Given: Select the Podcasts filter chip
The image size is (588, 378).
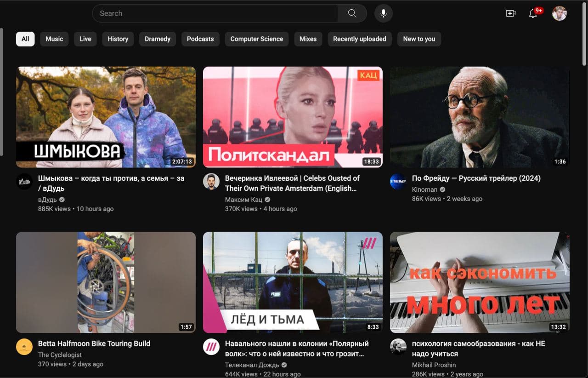Looking at the screenshot, I should coord(200,39).
